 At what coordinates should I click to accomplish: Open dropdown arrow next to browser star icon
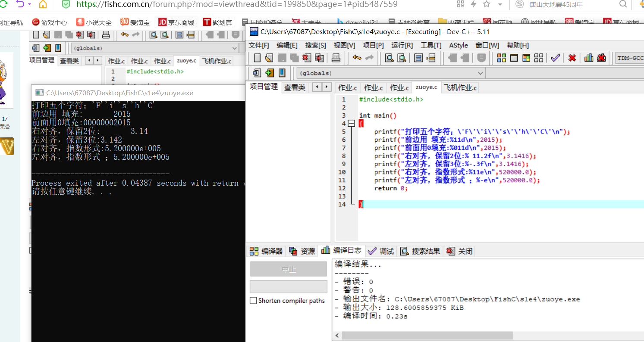click(x=500, y=4)
